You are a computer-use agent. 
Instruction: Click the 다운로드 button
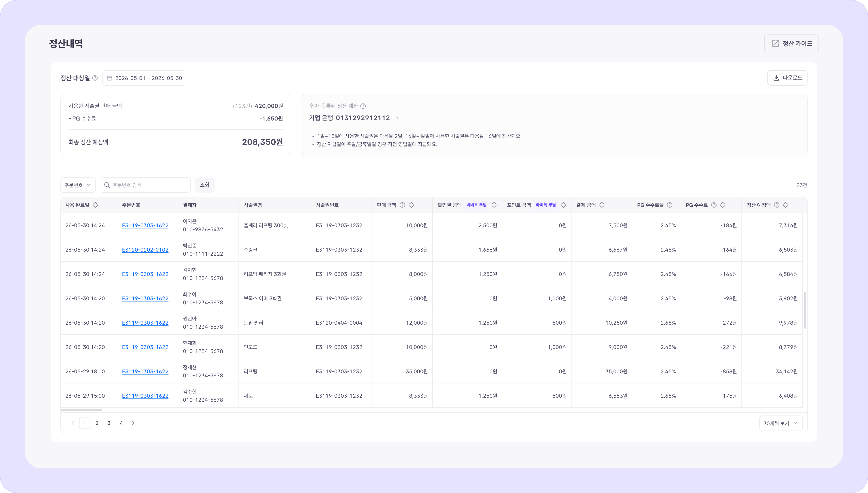pyautogui.click(x=787, y=78)
